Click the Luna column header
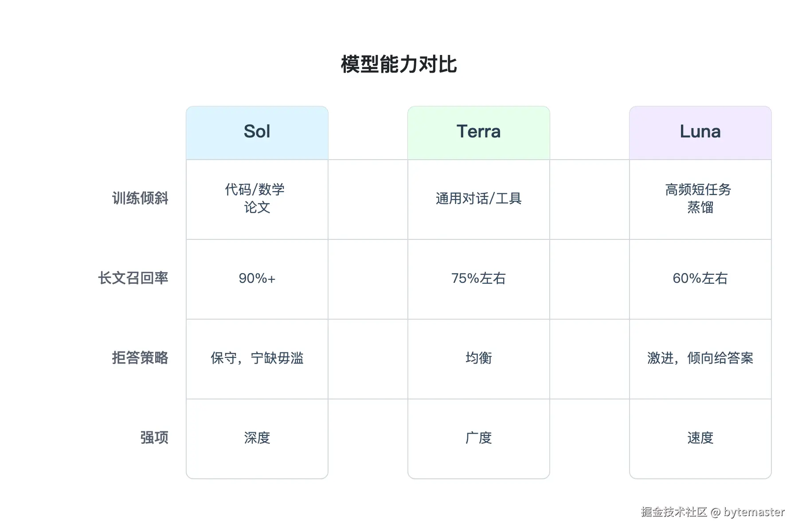The height and width of the screenshot is (532, 798). tap(700, 133)
